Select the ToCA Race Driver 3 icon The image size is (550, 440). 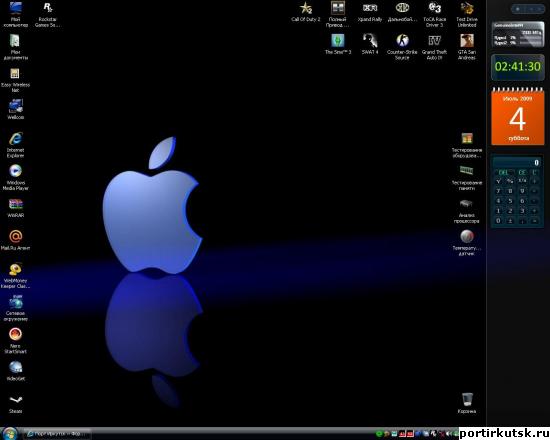(435, 14)
